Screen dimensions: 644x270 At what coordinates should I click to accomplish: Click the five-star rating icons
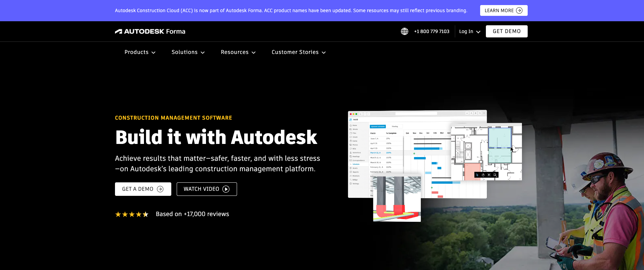[x=132, y=214]
